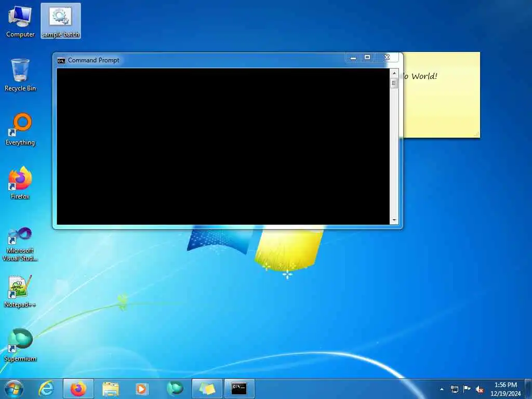Select the Computer desktop icon
The width and height of the screenshot is (532, 399).
point(20,21)
